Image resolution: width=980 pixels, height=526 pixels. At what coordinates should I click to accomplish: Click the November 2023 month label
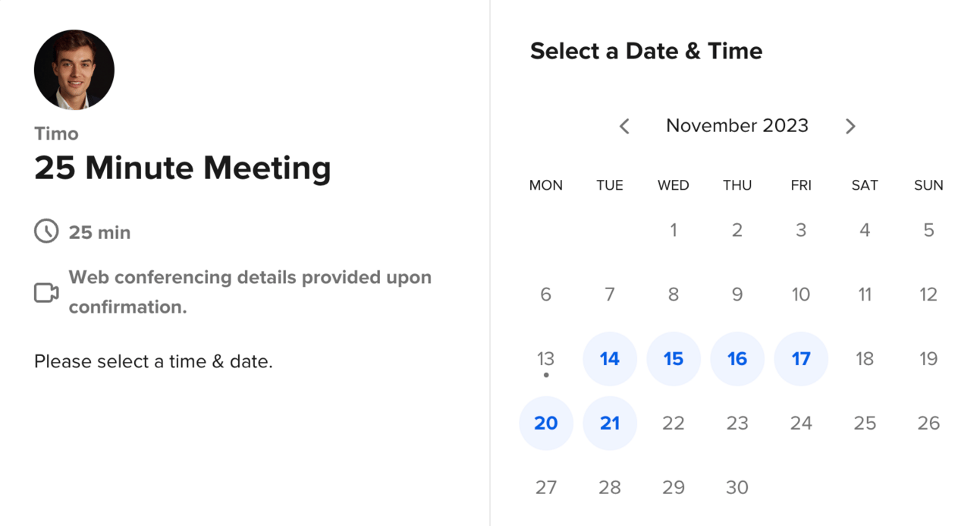[x=737, y=126]
